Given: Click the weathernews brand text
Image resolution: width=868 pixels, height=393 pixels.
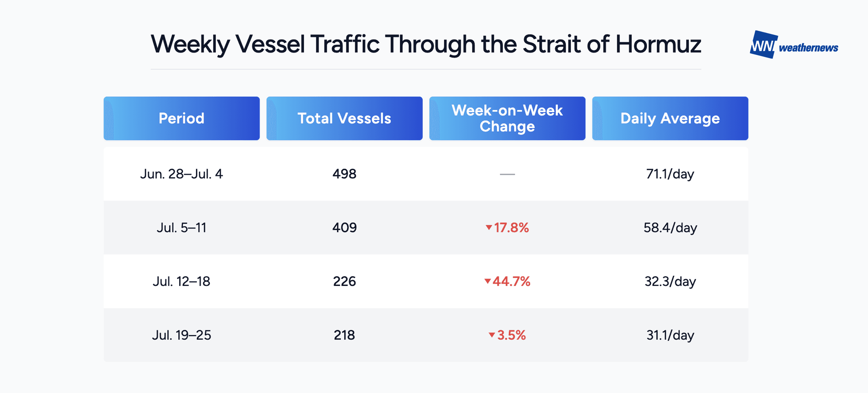Looking at the screenshot, I should click(808, 48).
